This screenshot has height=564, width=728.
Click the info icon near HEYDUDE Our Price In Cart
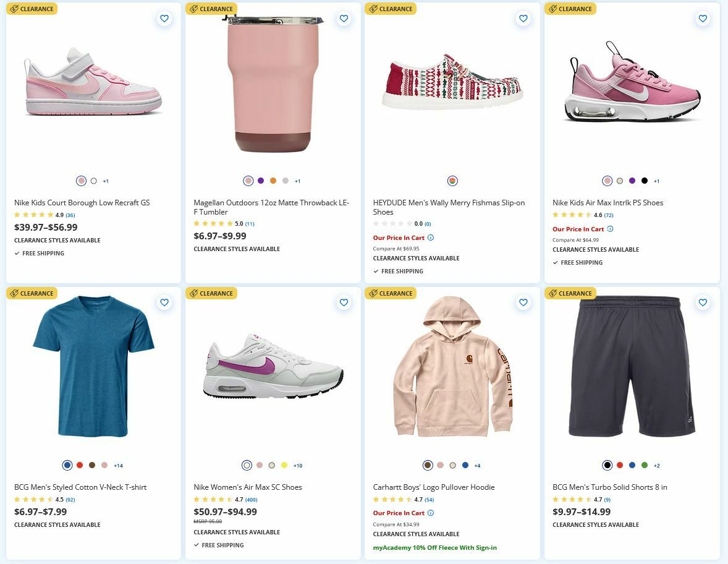point(431,237)
